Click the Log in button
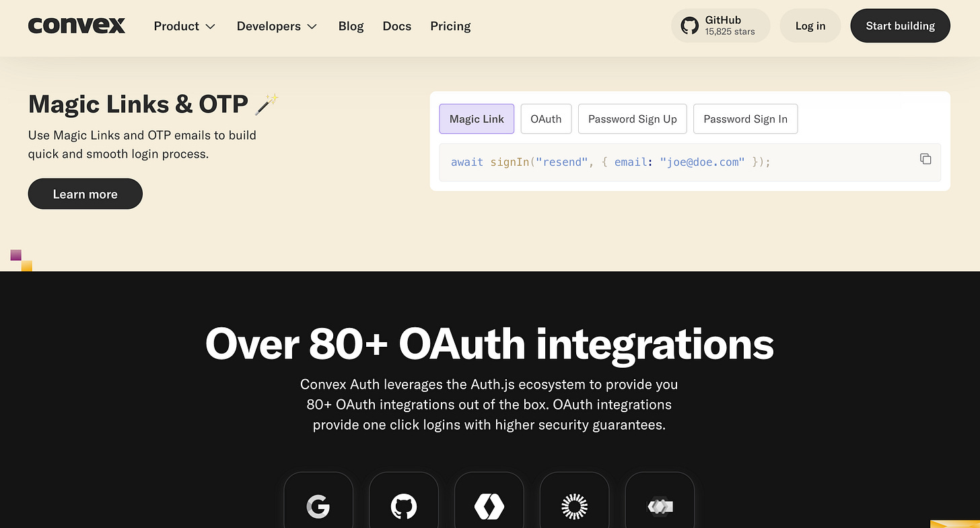Viewport: 980px width, 528px height. pyautogui.click(x=810, y=26)
